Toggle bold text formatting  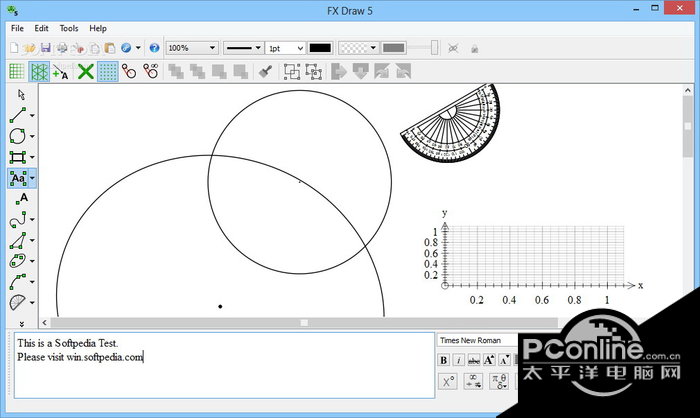tap(444, 360)
